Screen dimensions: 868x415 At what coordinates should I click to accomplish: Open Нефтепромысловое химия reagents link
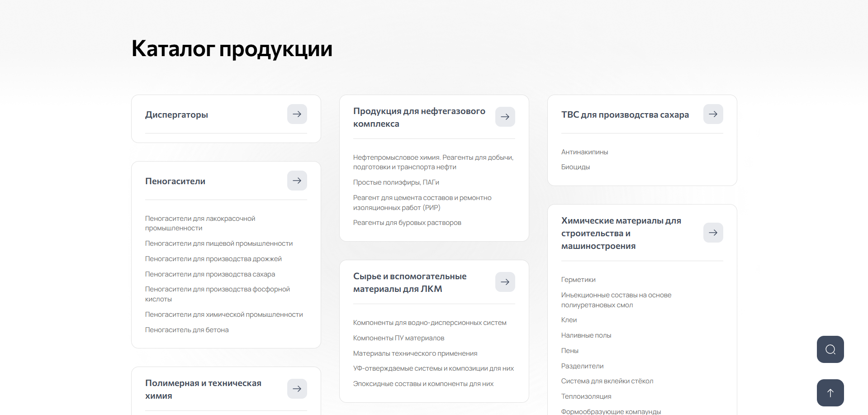(x=433, y=162)
